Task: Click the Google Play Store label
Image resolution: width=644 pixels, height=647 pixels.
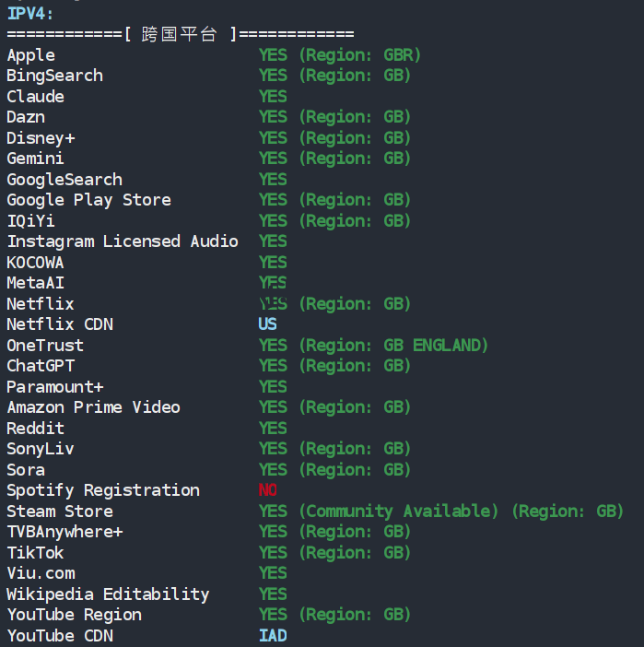Action: (x=88, y=200)
